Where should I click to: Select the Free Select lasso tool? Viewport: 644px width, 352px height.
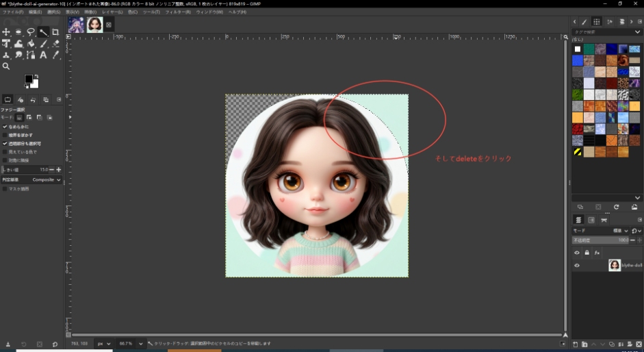[31, 32]
